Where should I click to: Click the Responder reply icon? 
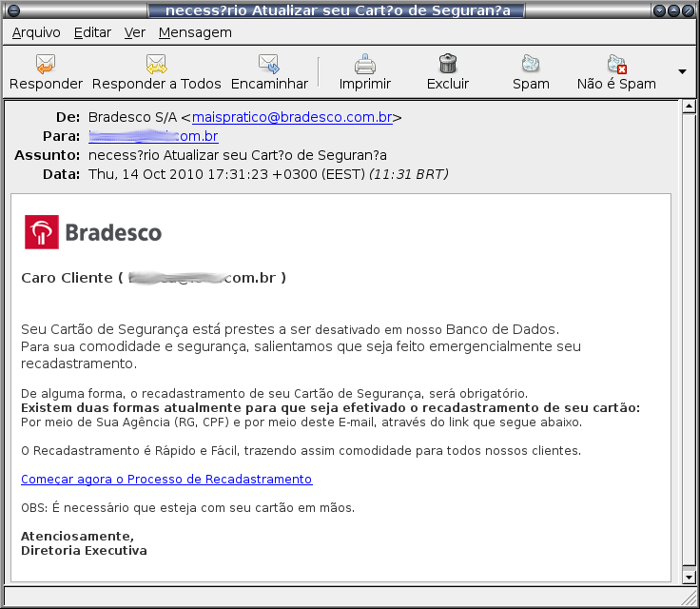point(46,64)
